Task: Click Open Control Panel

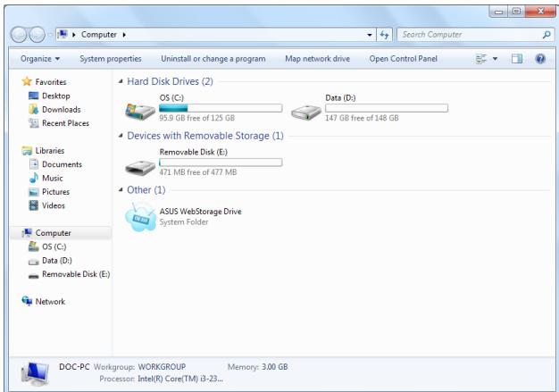Action: (x=404, y=59)
